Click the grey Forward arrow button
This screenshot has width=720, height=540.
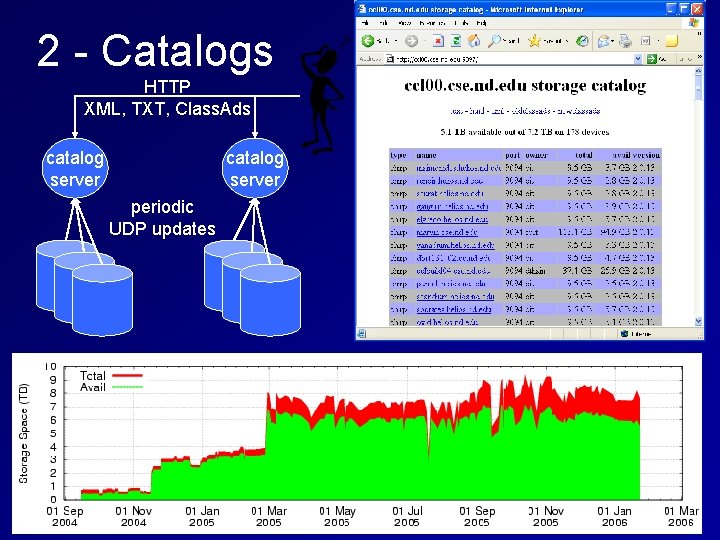pyautogui.click(x=411, y=41)
